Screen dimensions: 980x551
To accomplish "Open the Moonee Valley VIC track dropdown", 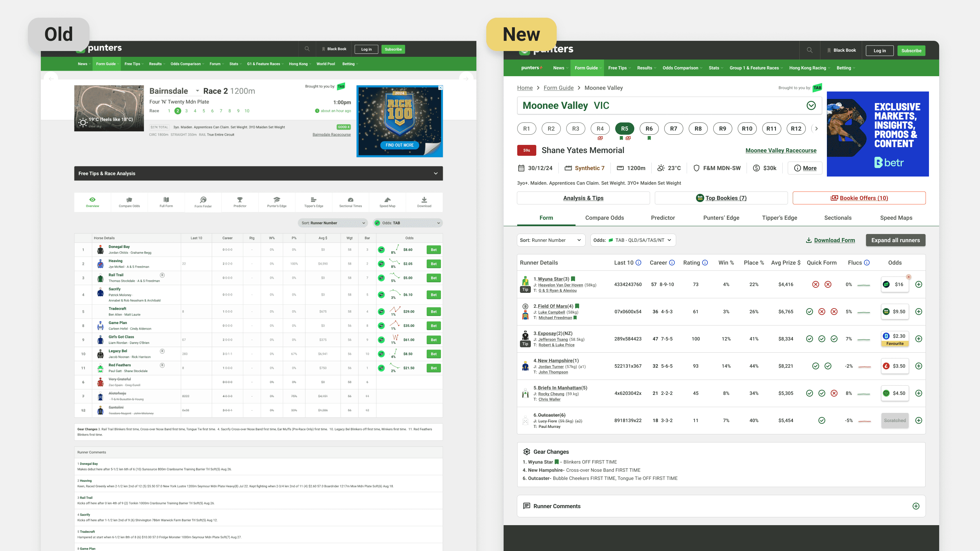I will point(811,105).
